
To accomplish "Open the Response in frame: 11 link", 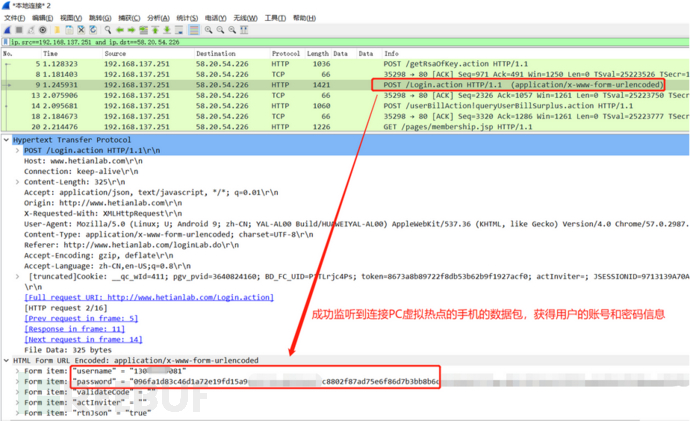I will (x=74, y=329).
